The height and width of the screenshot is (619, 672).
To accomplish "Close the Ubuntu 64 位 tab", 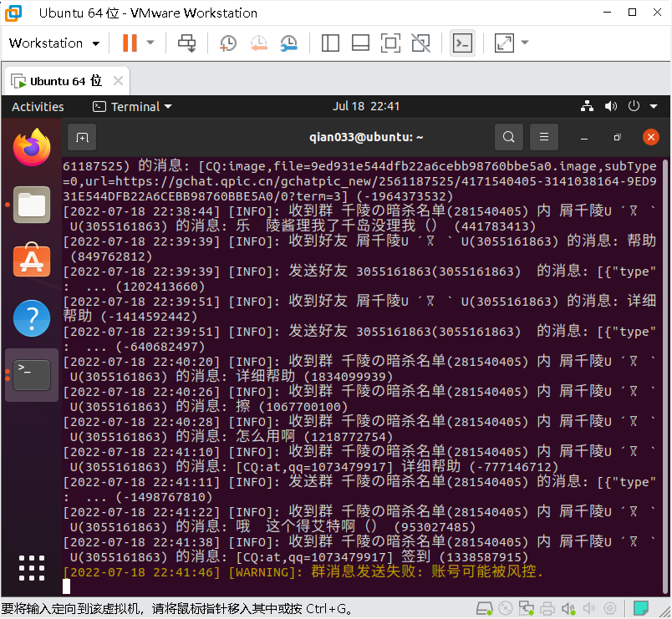I will 119,81.
